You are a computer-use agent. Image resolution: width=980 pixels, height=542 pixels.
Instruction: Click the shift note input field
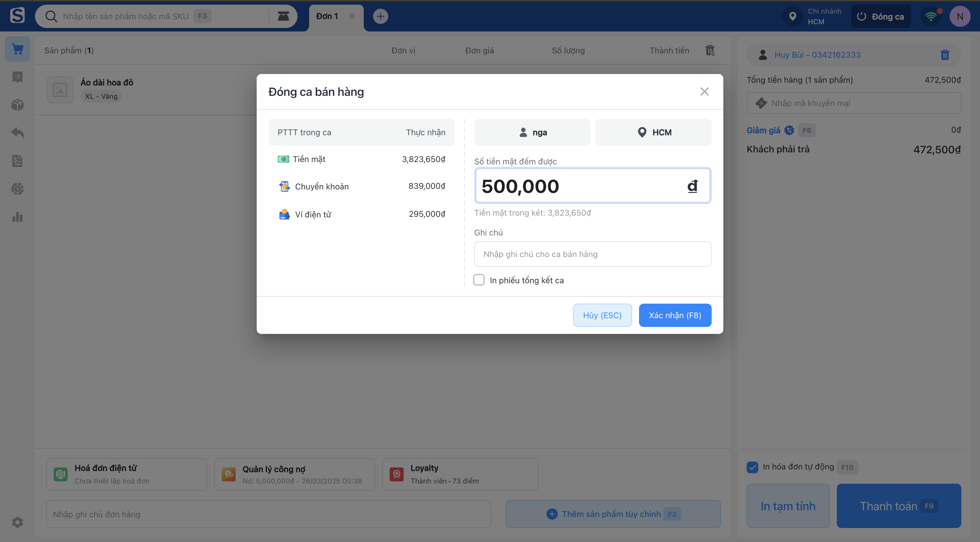pos(592,254)
